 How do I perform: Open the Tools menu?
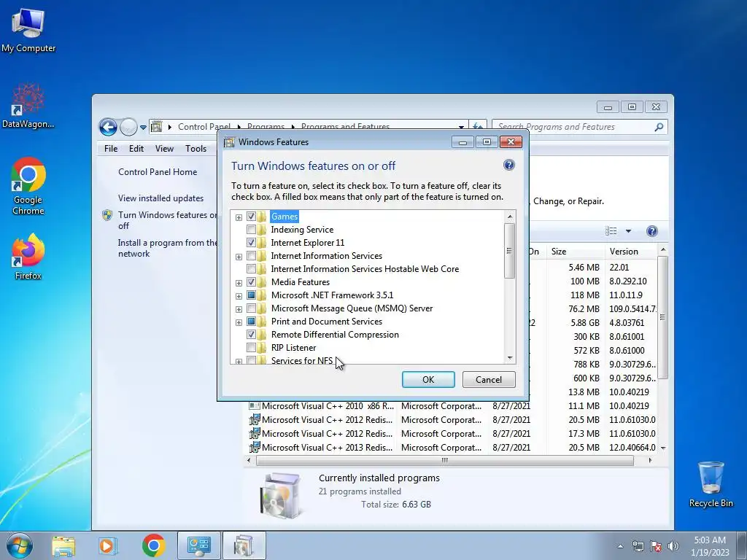[196, 149]
